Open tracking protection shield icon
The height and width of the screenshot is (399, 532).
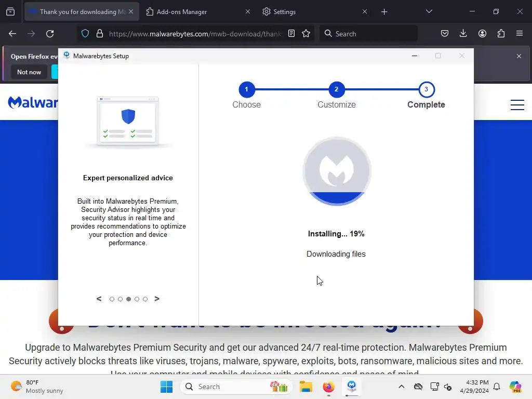coord(85,33)
